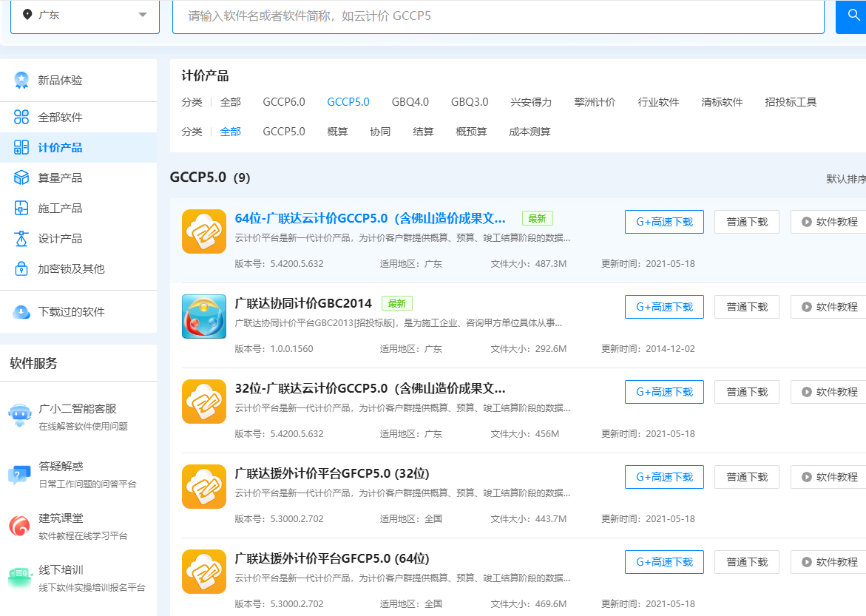The width and height of the screenshot is (866, 616).
Task: Filter by 清标软件
Action: click(x=722, y=102)
